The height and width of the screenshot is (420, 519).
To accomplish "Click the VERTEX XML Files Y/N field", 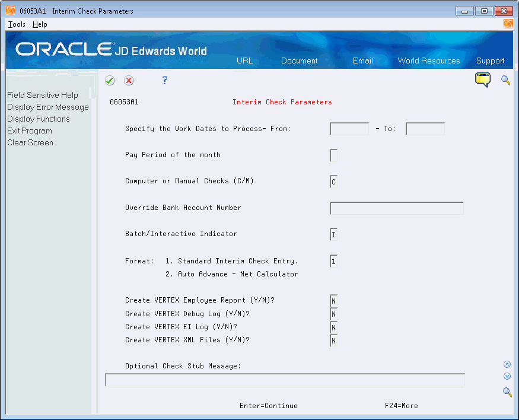I will pyautogui.click(x=333, y=341).
